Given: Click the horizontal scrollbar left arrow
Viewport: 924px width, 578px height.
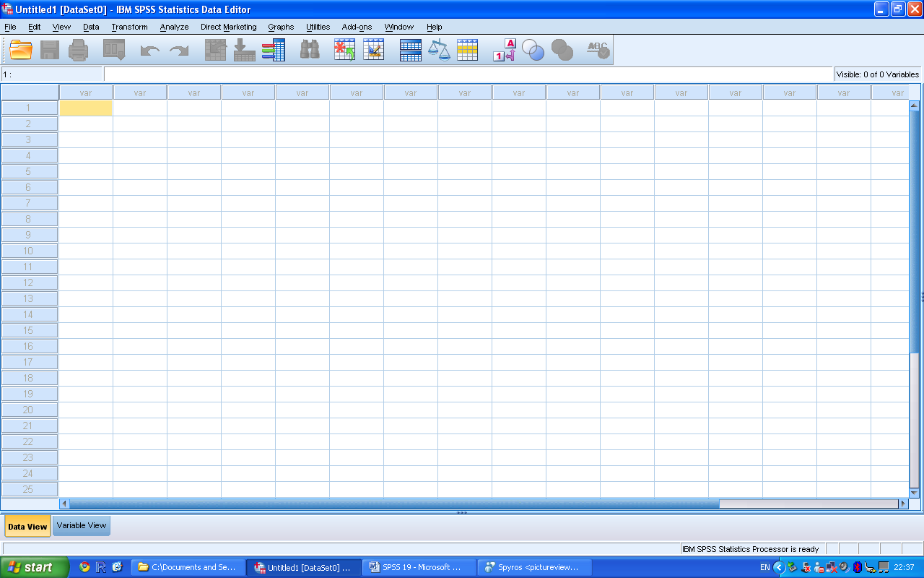Looking at the screenshot, I should (64, 504).
